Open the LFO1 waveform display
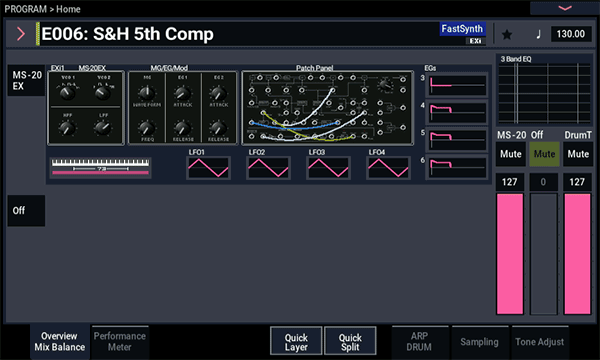 (209, 168)
